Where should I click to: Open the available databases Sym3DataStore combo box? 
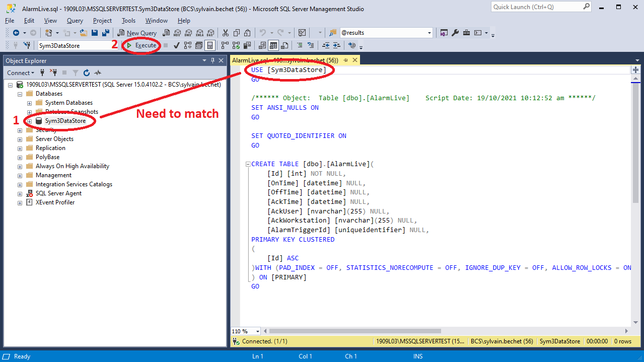78,45
